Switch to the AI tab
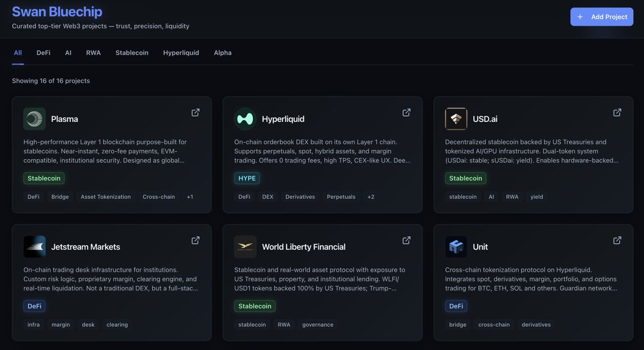Image resolution: width=644 pixels, height=350 pixels. point(68,53)
